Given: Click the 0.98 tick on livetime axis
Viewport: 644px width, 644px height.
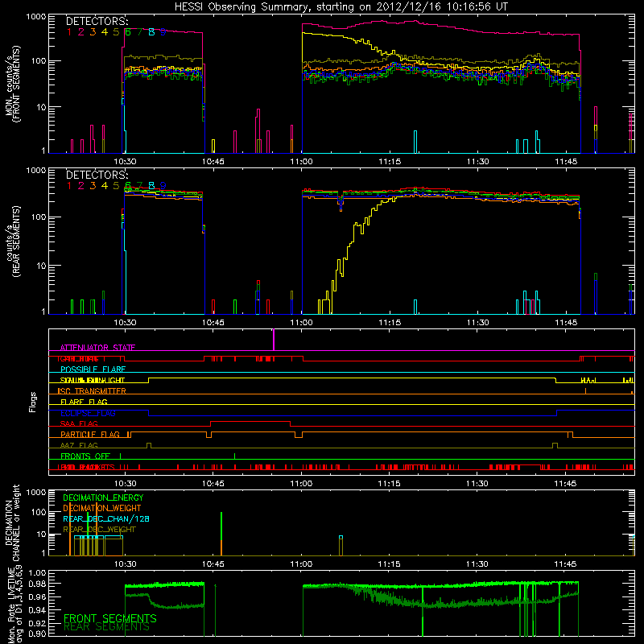Looking at the screenshot, I should click(37, 584).
